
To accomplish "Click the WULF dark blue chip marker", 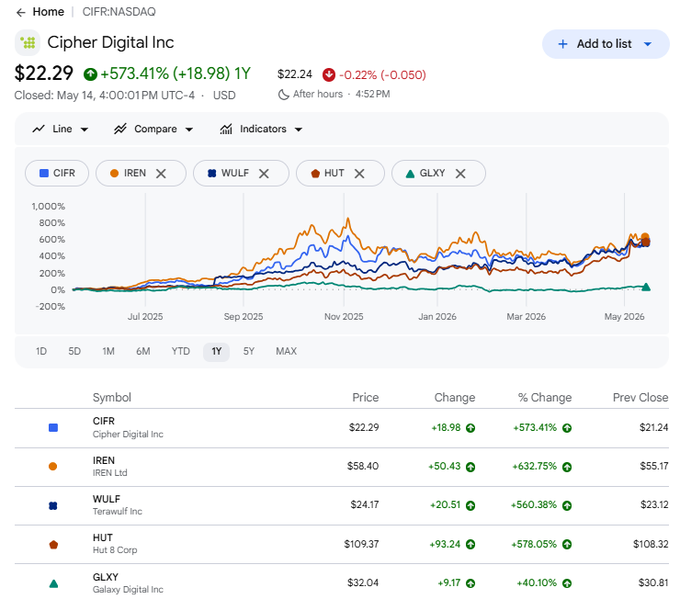I will pyautogui.click(x=212, y=173).
